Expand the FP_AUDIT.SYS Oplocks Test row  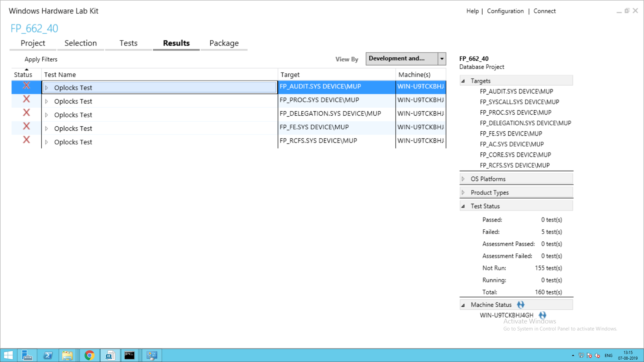[x=47, y=88]
